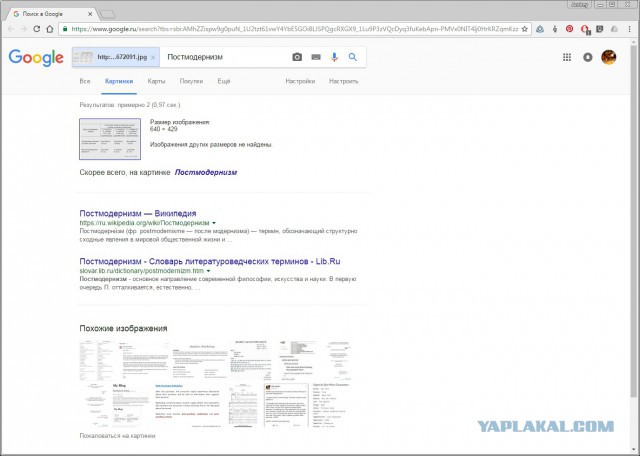The width and height of the screenshot is (640, 456).
Task: Click the search box containing 'Постмодернизм'
Action: (x=225, y=57)
